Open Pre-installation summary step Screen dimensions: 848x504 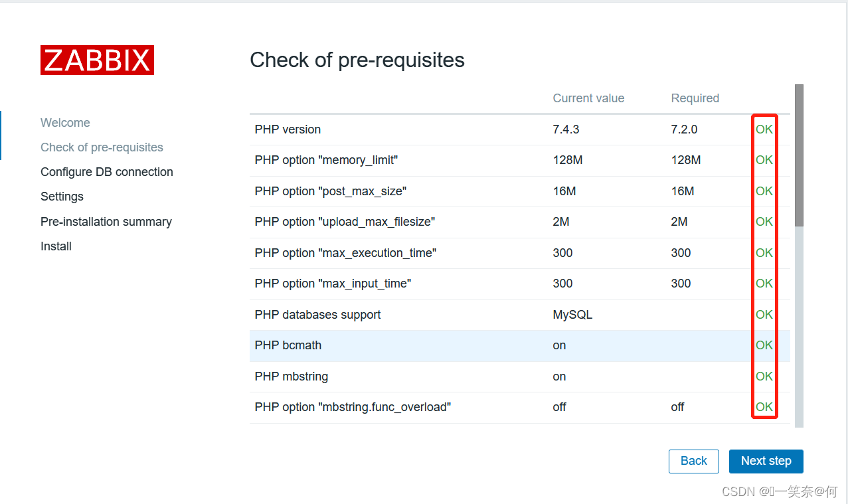tap(106, 222)
